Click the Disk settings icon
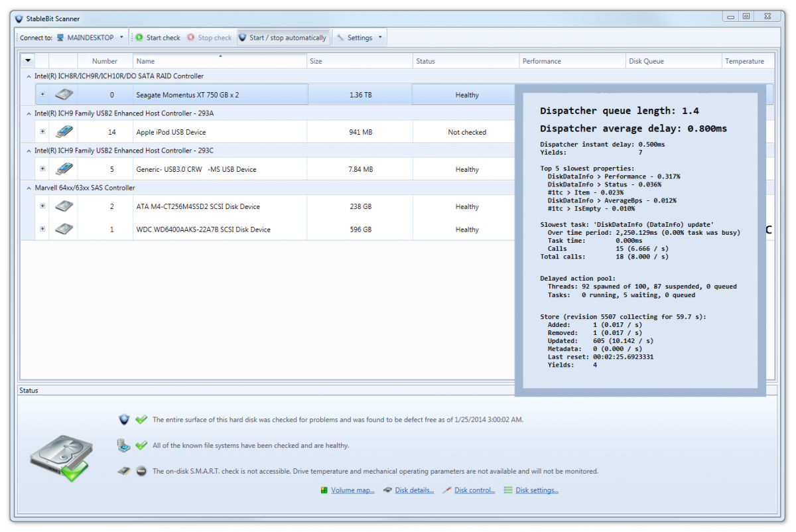796x532 pixels. (508, 490)
